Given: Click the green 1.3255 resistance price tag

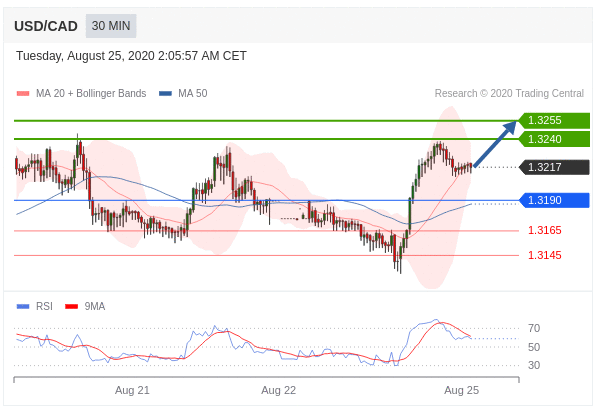Looking at the screenshot, I should coord(554,120).
